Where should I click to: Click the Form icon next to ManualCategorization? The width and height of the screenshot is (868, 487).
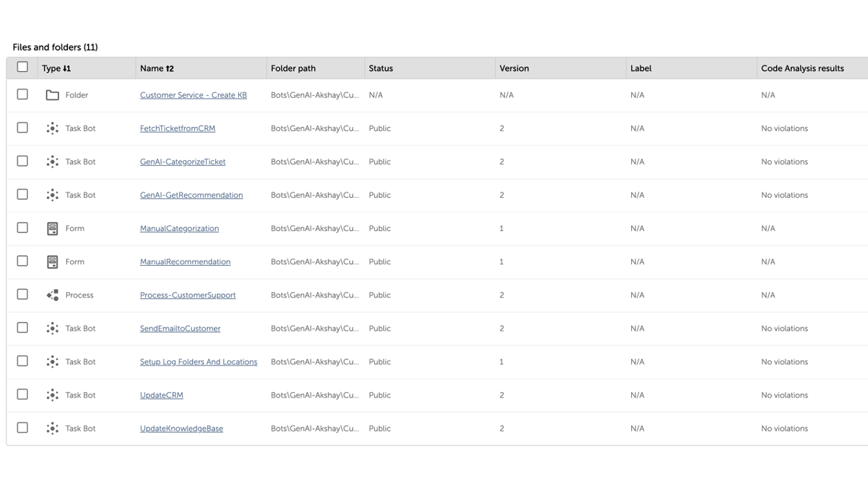[x=52, y=228]
